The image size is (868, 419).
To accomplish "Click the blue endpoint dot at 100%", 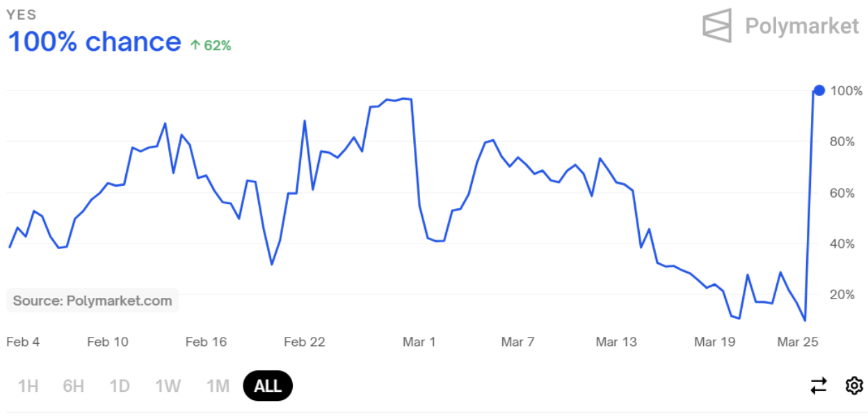I will [819, 90].
